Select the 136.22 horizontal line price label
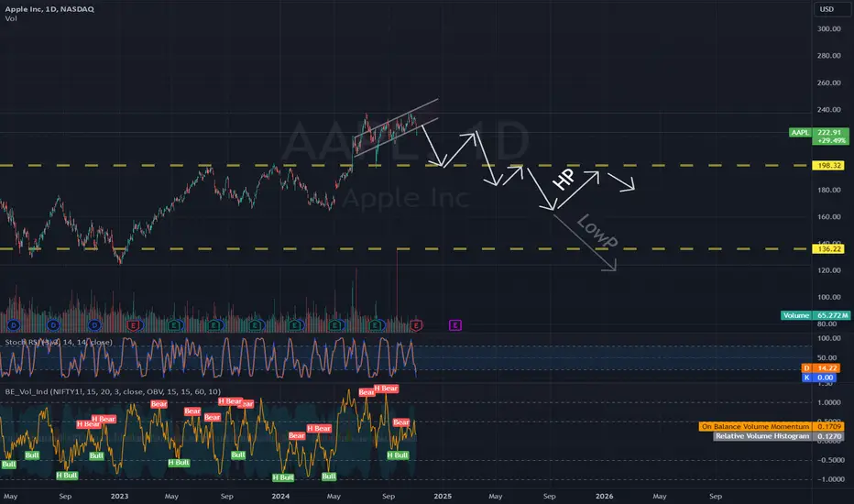854x504 pixels. 828,249
